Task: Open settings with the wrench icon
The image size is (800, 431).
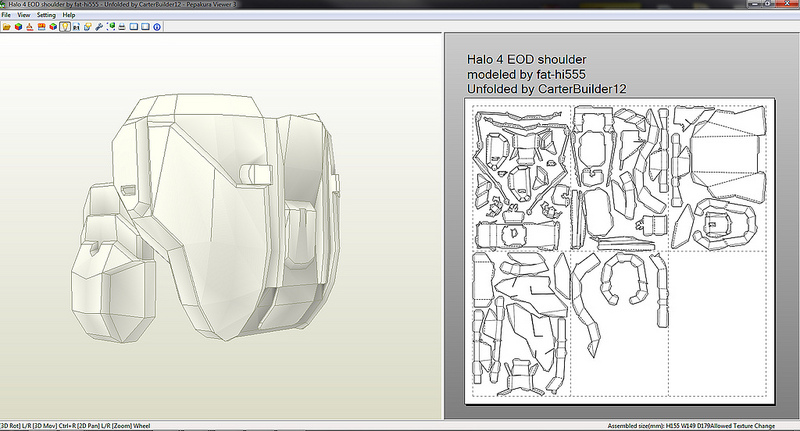Action: (x=99, y=27)
